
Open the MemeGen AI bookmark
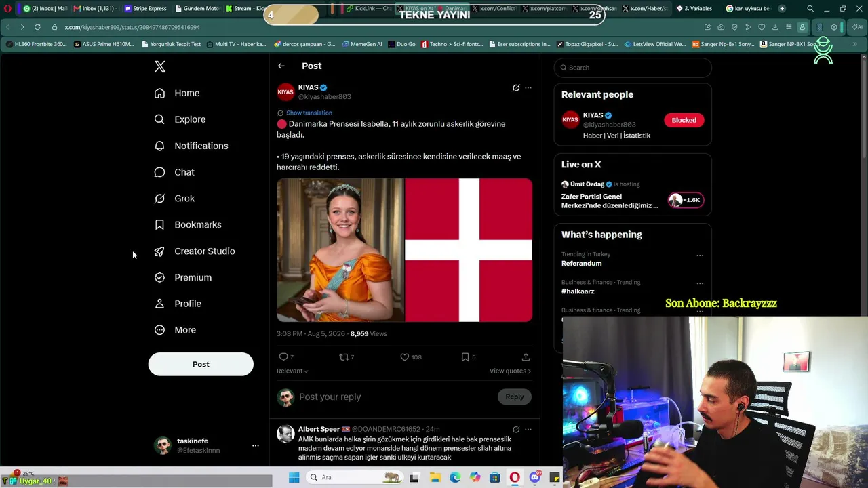click(362, 44)
